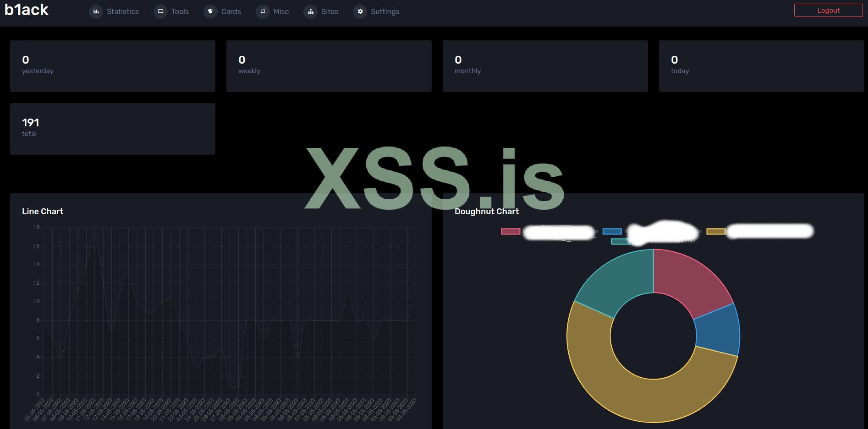The height and width of the screenshot is (429, 868).
Task: Click the Line Chart heading
Action: (x=43, y=212)
